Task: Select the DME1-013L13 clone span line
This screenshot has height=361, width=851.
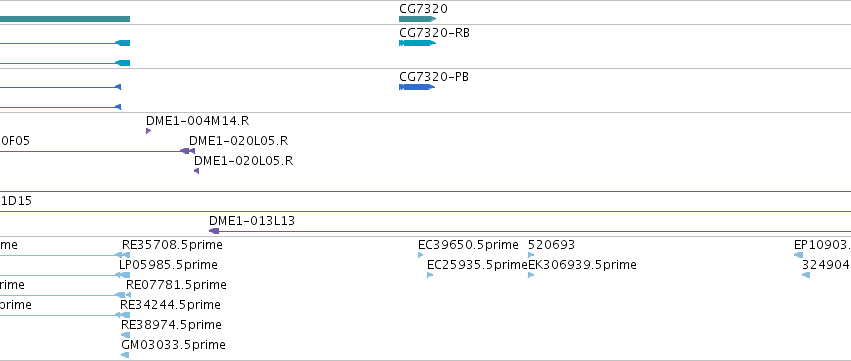Action: tap(530, 231)
